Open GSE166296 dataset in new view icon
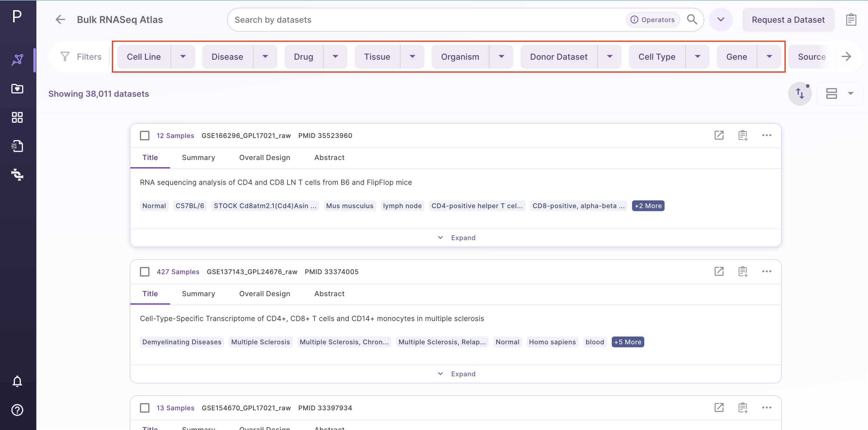Screen dimensions: 868x430 pos(719,135)
